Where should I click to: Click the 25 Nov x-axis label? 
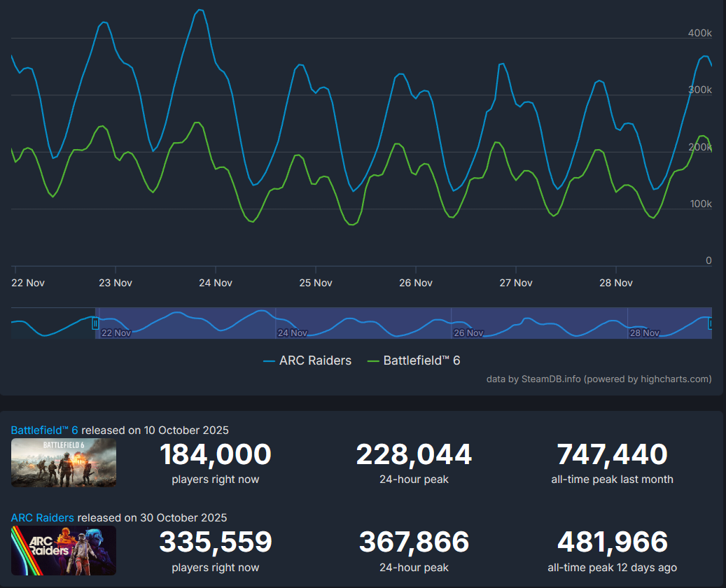coord(316,283)
